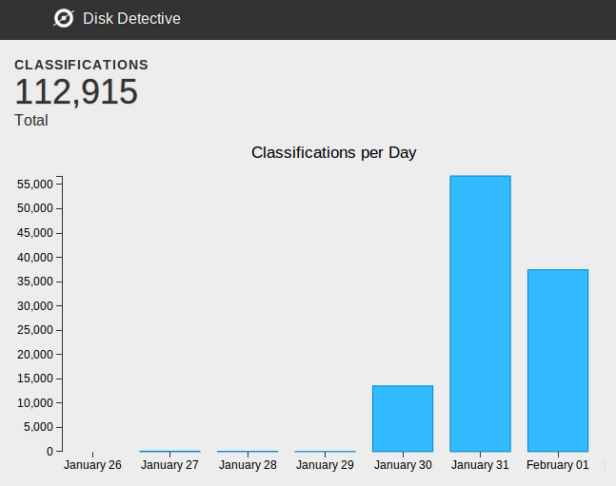Image resolution: width=616 pixels, height=486 pixels.
Task: Click the January 26 axis label
Action: tap(92, 465)
